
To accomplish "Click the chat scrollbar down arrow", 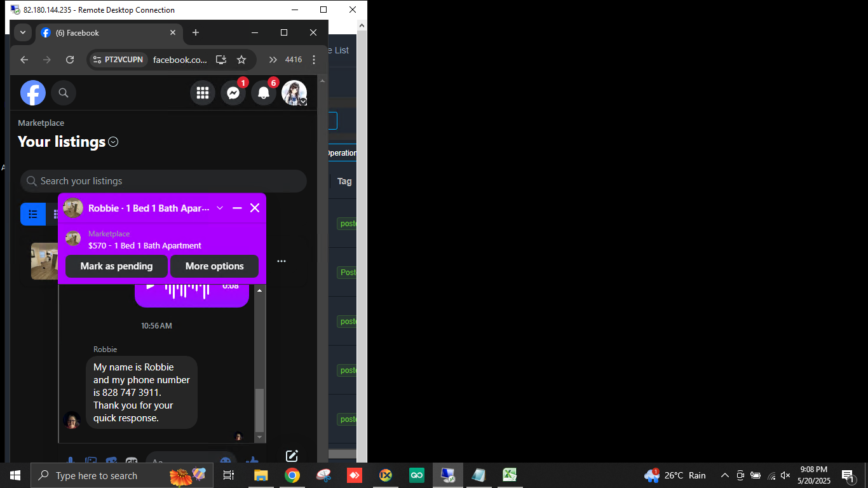I will click(x=259, y=438).
